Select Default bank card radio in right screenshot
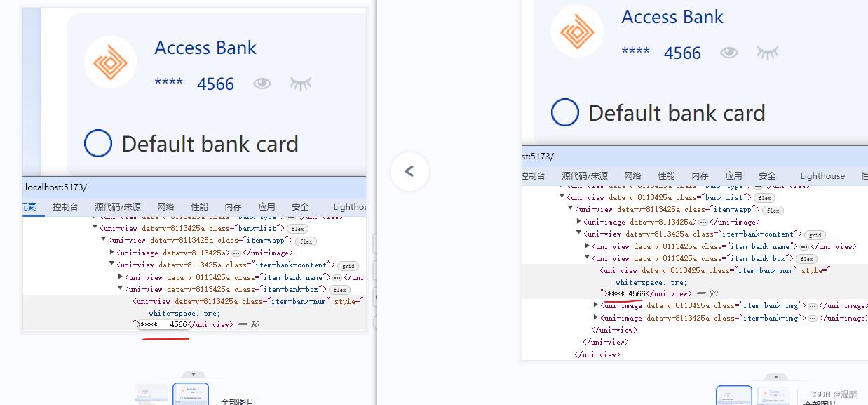868x405 pixels. [x=565, y=112]
